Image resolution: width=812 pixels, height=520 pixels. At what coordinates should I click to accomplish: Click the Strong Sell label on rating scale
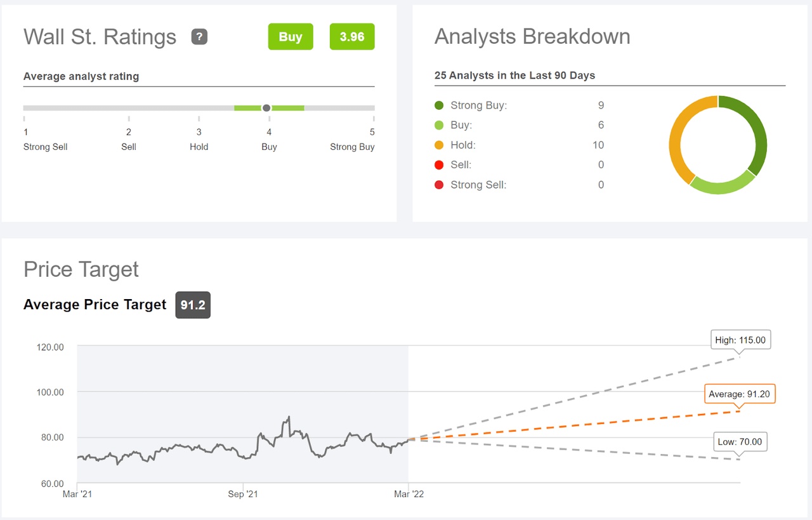[46, 147]
